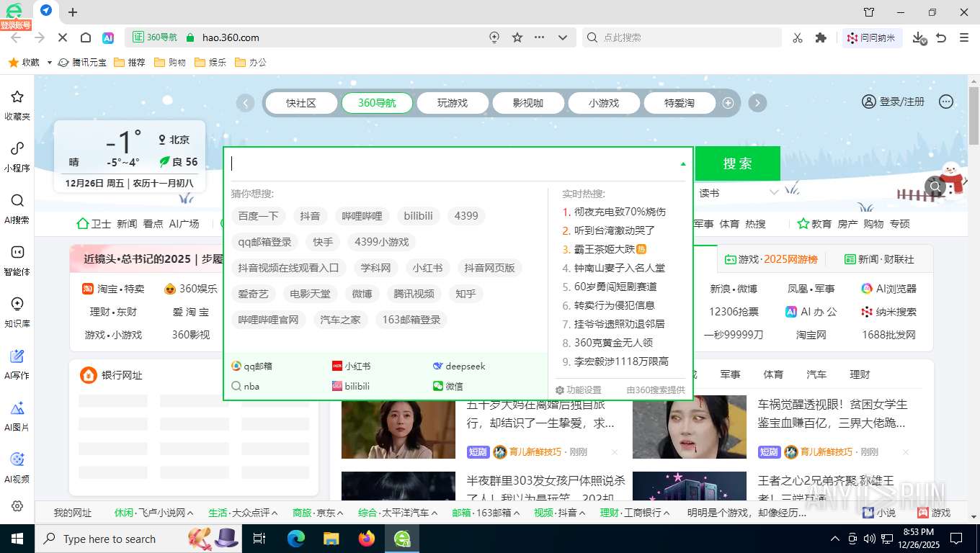Click the undo restore page icon

point(941,37)
